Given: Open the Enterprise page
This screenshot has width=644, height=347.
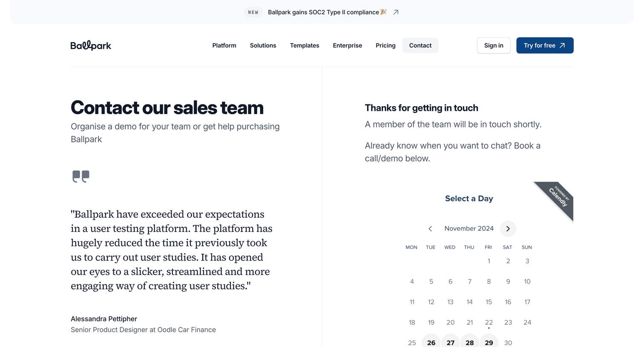Looking at the screenshot, I should (x=347, y=45).
